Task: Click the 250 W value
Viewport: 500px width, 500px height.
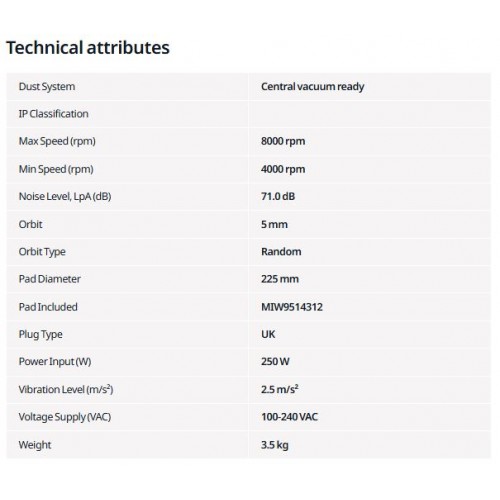Action: [x=275, y=362]
